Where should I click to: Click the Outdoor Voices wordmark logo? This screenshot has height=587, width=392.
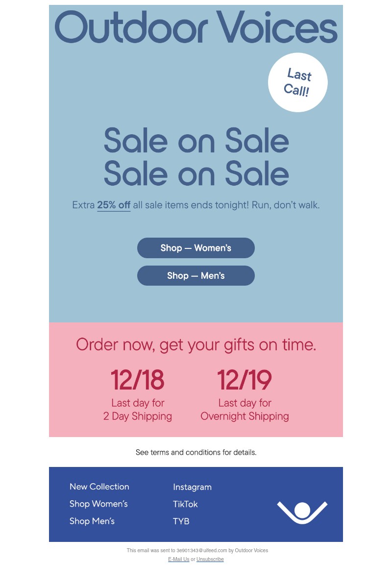(x=196, y=28)
